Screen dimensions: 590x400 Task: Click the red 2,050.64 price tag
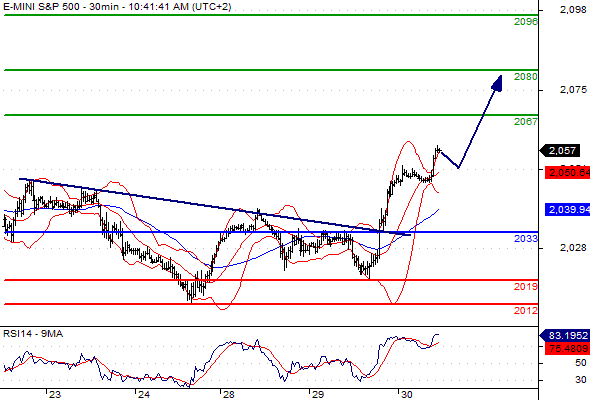coord(567,173)
